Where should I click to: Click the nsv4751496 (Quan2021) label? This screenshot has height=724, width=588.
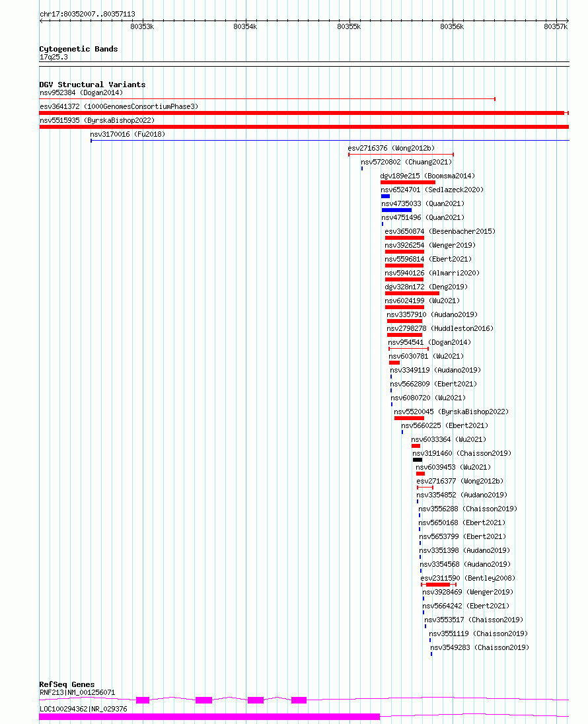pos(423,217)
